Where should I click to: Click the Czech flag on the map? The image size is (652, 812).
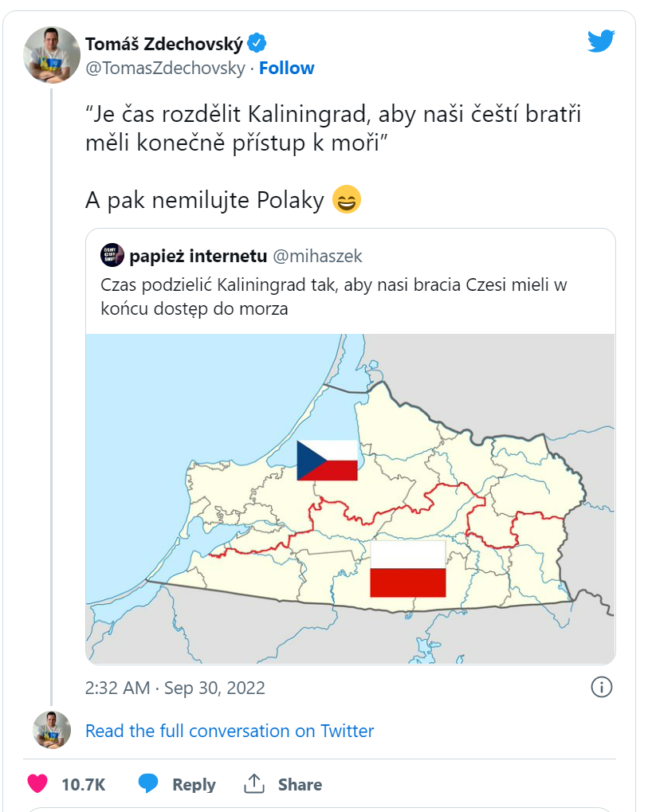point(327,460)
